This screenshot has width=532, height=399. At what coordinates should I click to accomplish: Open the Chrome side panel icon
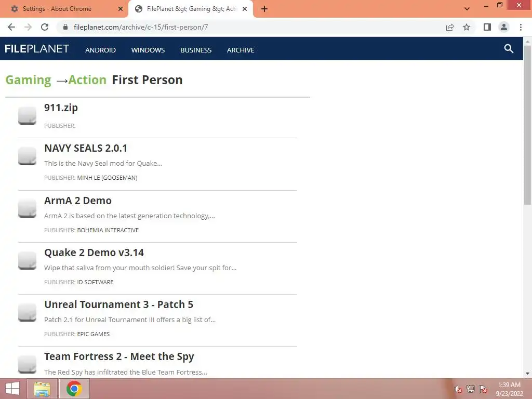coord(487,27)
